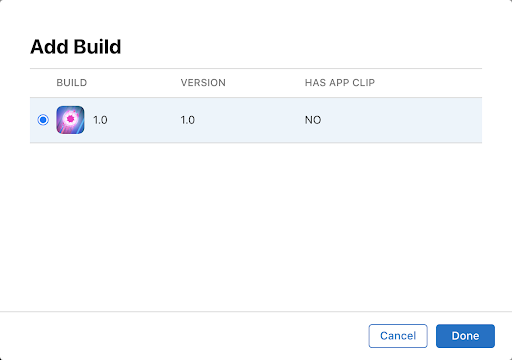Click build number 1.0 beside the app icon
The height and width of the screenshot is (360, 512).
click(100, 120)
